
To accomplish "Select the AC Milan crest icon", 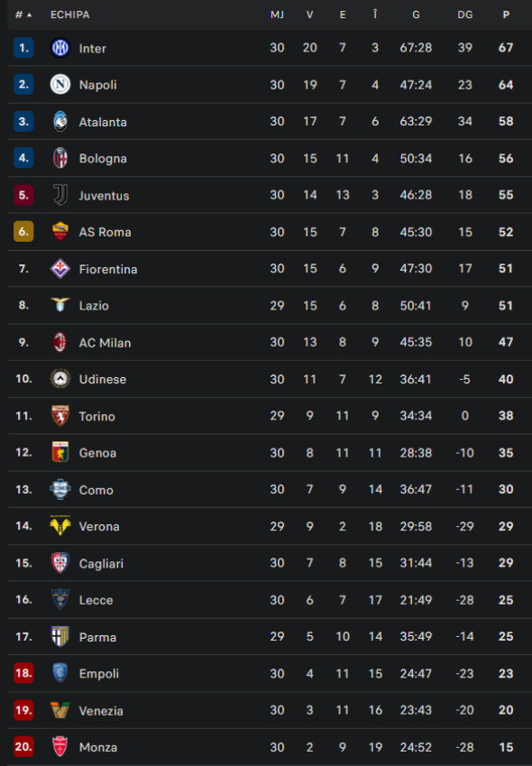I will point(60,342).
